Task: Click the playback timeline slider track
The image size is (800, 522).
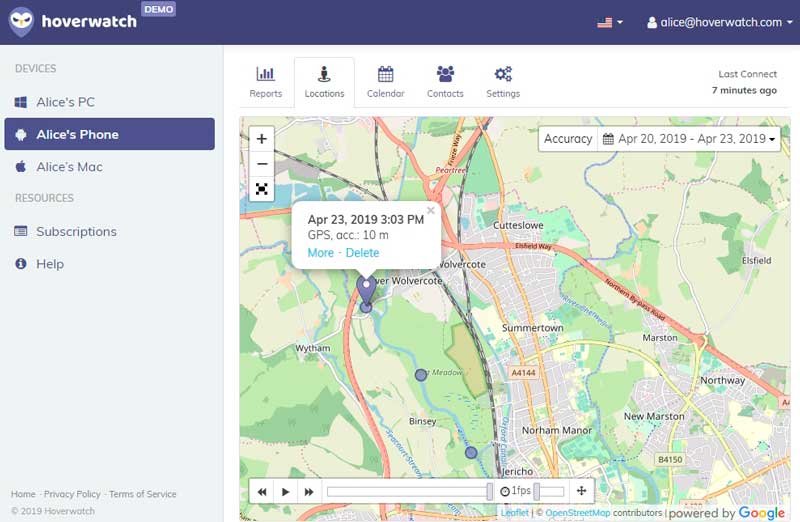Action: click(x=408, y=491)
